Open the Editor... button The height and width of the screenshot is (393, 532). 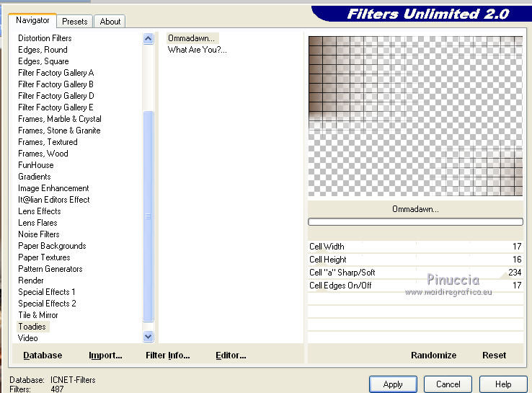231,355
